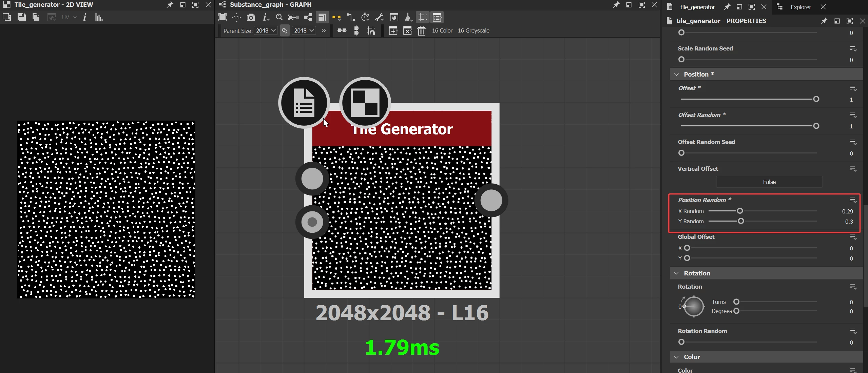Toggle the yellow link display mode icon

point(336,17)
